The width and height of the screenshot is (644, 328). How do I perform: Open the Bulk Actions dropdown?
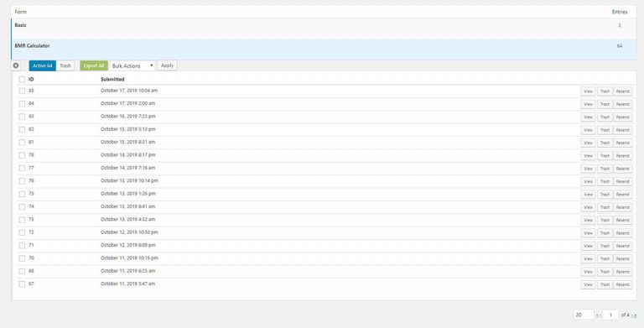click(132, 65)
